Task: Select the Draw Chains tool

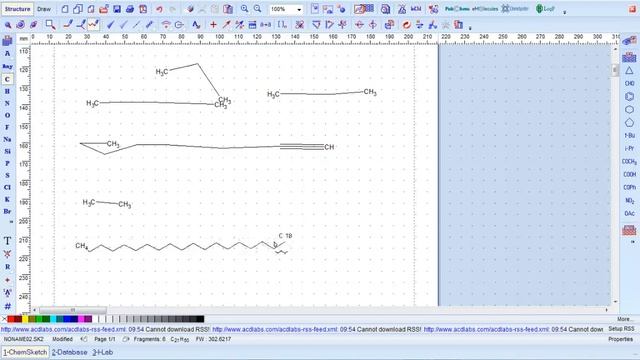Action: tap(94, 25)
